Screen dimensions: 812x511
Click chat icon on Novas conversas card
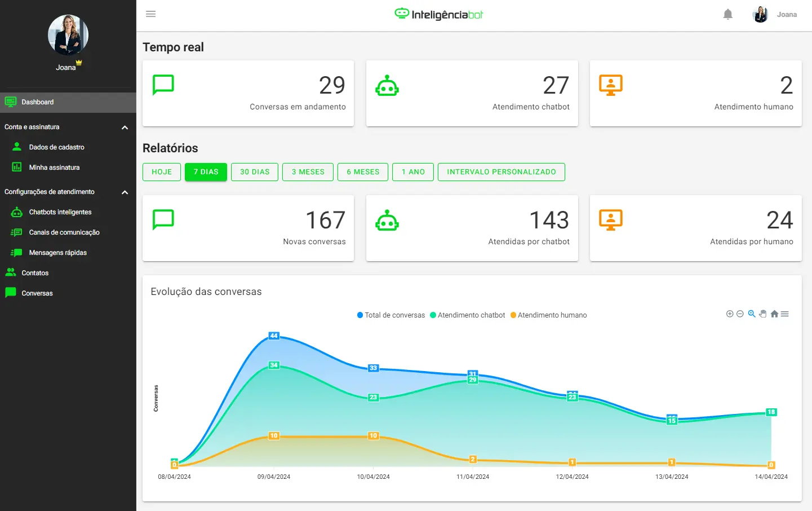point(163,221)
